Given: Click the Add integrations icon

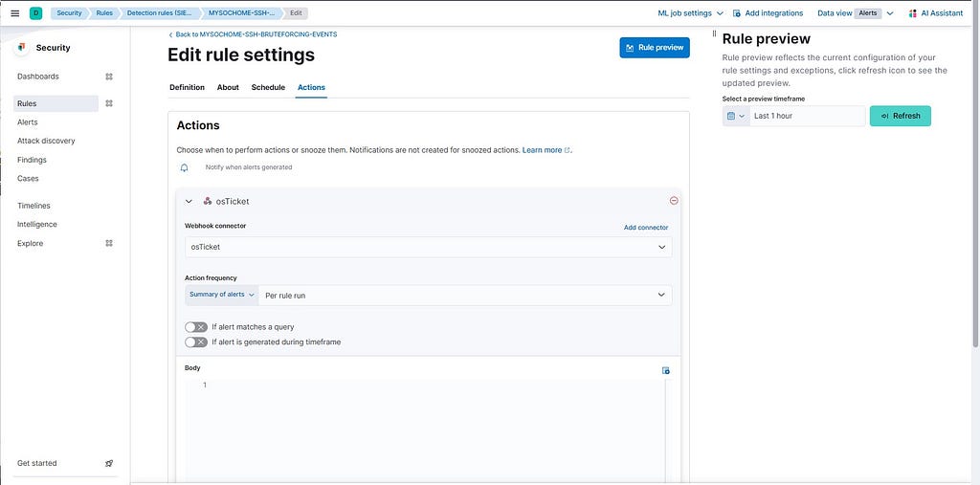Looking at the screenshot, I should [736, 13].
